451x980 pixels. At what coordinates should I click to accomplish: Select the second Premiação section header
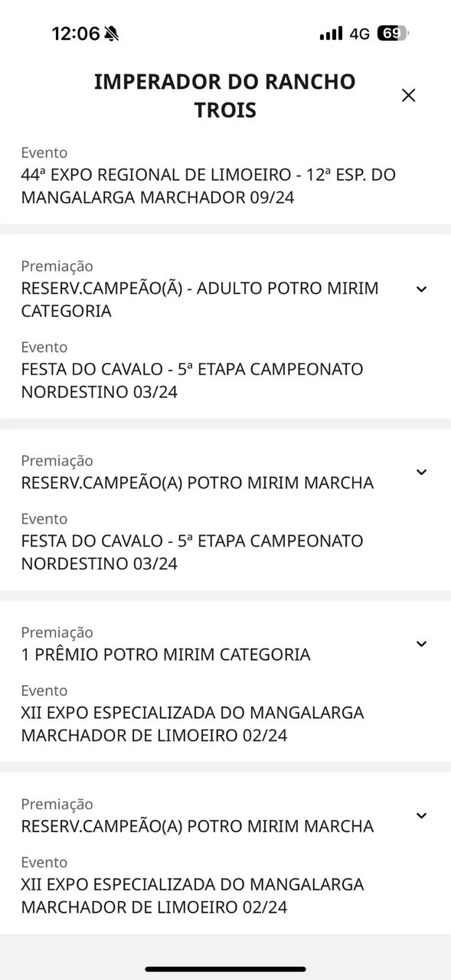[57, 461]
